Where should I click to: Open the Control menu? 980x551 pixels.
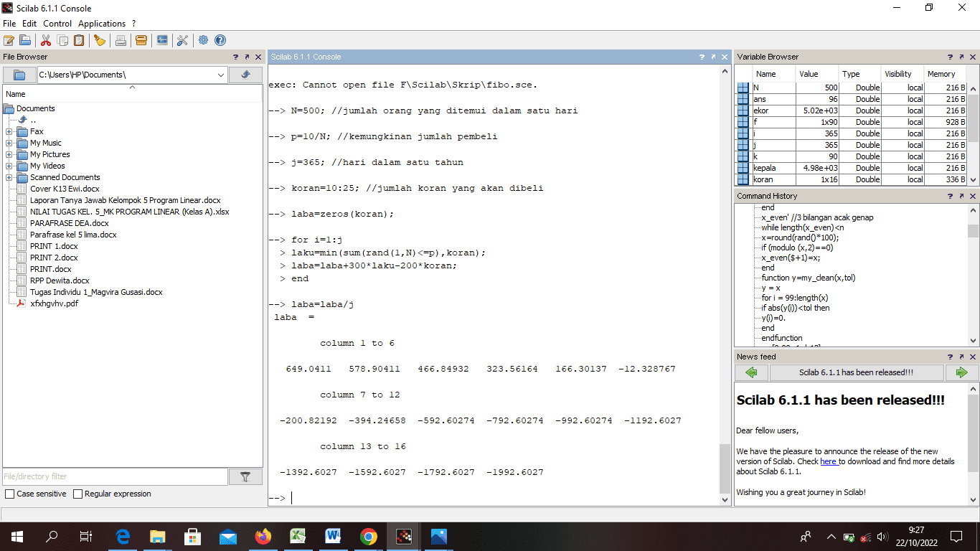tap(57, 24)
